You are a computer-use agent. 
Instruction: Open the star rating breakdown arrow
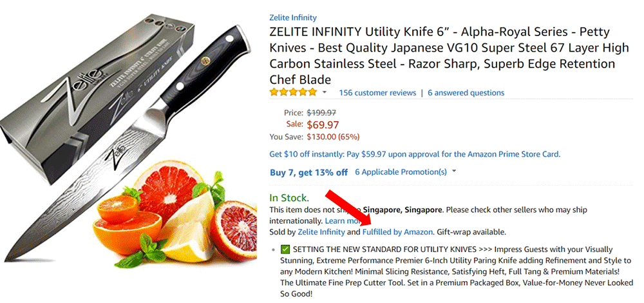point(325,93)
